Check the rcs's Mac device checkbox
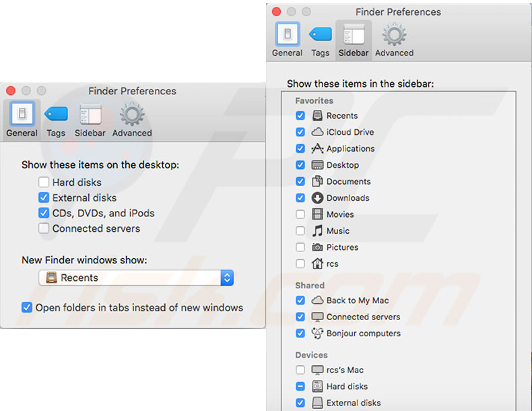The image size is (532, 411). pos(300,370)
